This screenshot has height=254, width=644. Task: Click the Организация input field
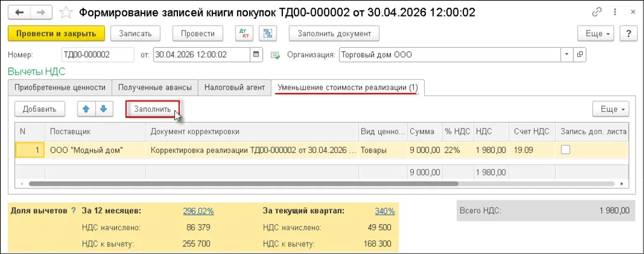[x=450, y=54]
